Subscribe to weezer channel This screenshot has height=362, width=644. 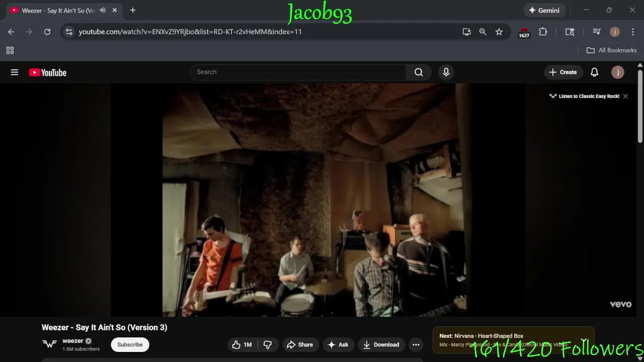(x=130, y=344)
